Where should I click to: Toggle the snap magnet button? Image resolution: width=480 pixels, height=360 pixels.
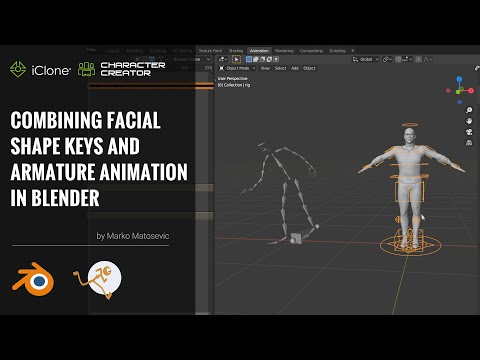(398, 59)
